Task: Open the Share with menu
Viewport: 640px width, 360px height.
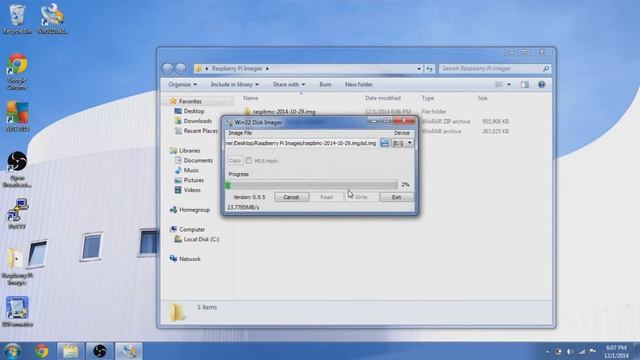Action: (x=289, y=84)
